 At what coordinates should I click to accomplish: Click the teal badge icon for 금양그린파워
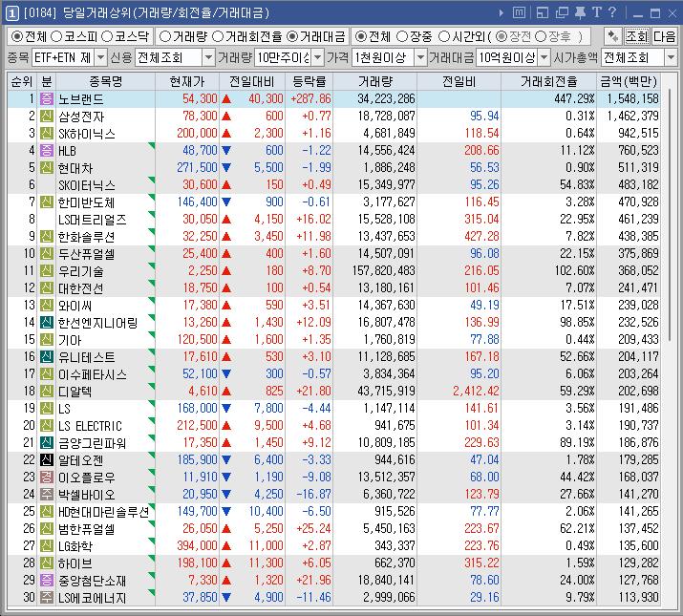[x=47, y=442]
